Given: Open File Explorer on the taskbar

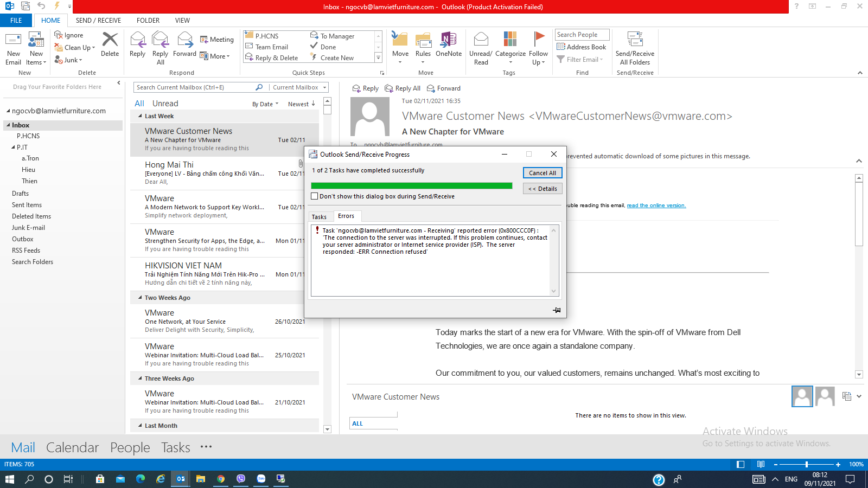Looking at the screenshot, I should coord(201,479).
